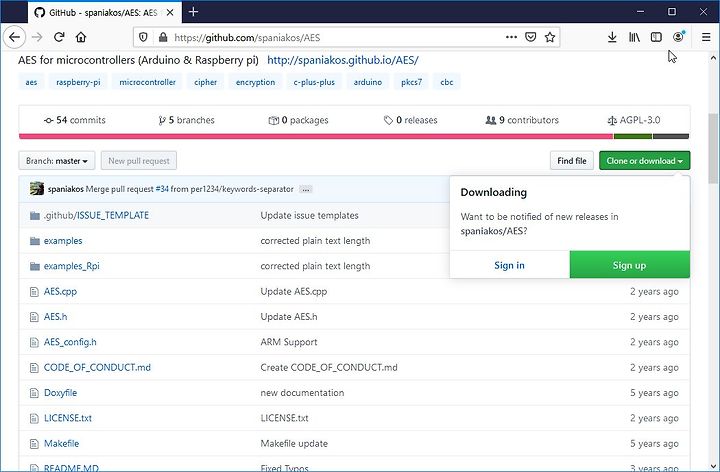Open the Makefile update commit message
This screenshot has width=720, height=472.
(294, 444)
